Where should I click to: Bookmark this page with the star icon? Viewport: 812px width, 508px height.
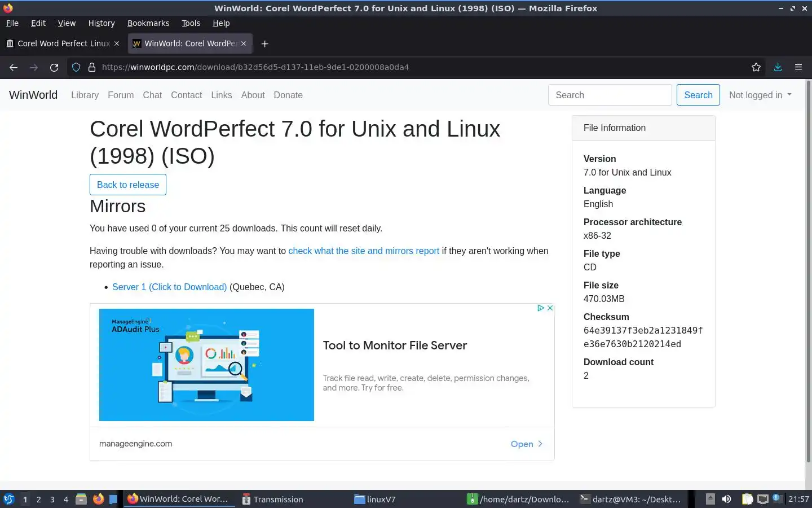[x=756, y=67]
